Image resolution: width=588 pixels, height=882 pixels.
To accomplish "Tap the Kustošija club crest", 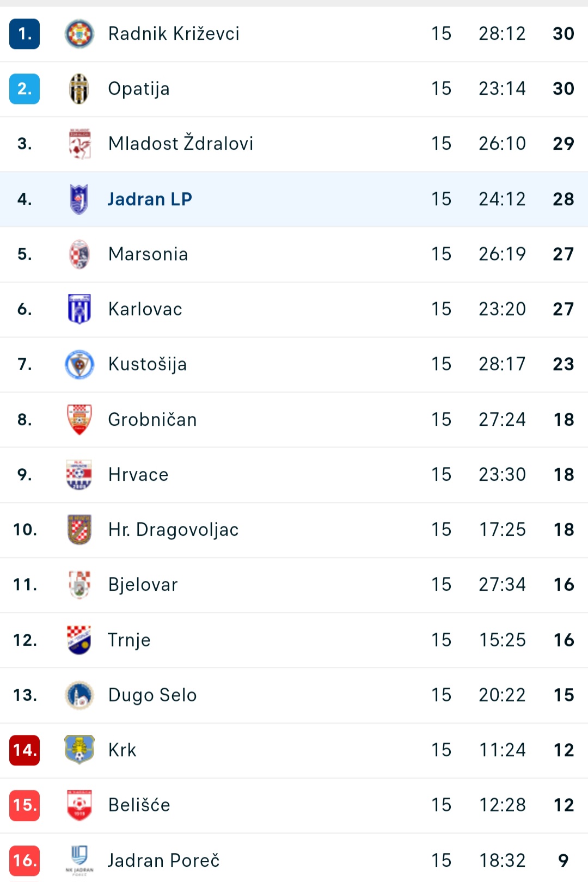I will pyautogui.click(x=79, y=364).
